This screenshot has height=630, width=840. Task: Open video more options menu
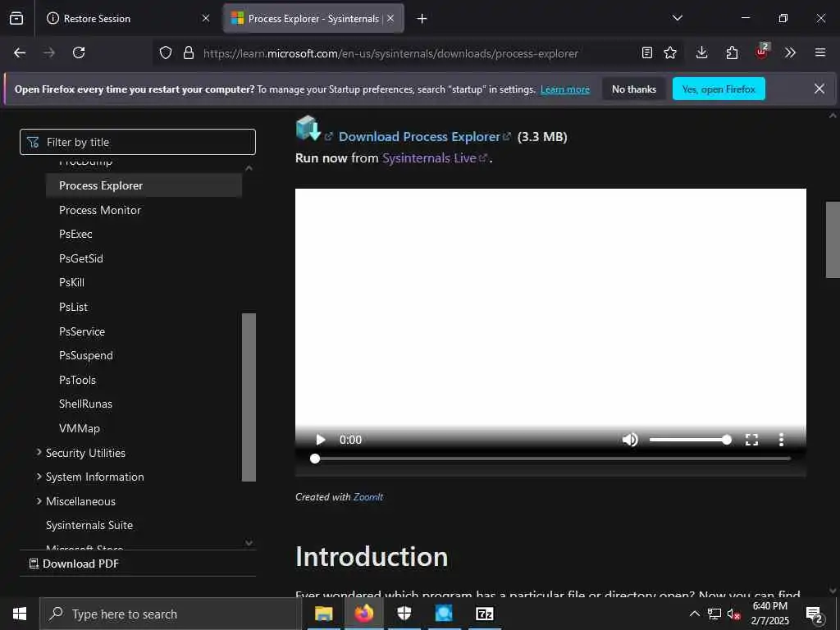(x=781, y=440)
